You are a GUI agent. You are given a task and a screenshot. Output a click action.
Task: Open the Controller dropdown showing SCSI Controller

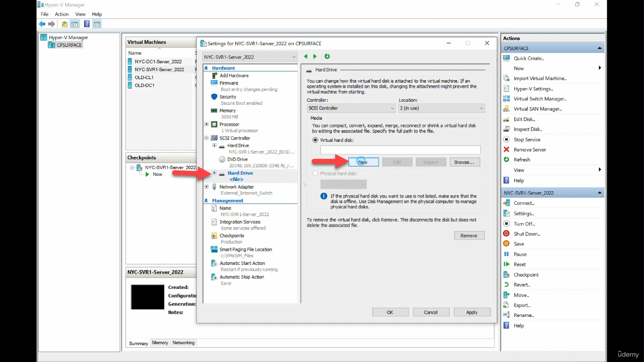351,108
